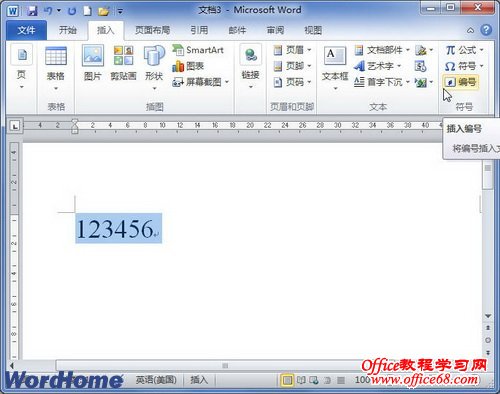Switch to Print Layout view
Image resolution: width=500 pixels, height=394 pixels.
[x=287, y=380]
